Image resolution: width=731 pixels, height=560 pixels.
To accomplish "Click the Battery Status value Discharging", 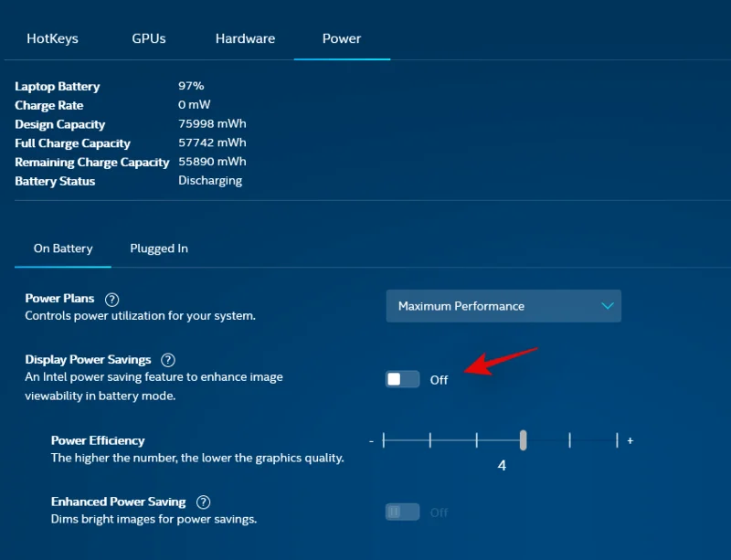I will coord(209,180).
